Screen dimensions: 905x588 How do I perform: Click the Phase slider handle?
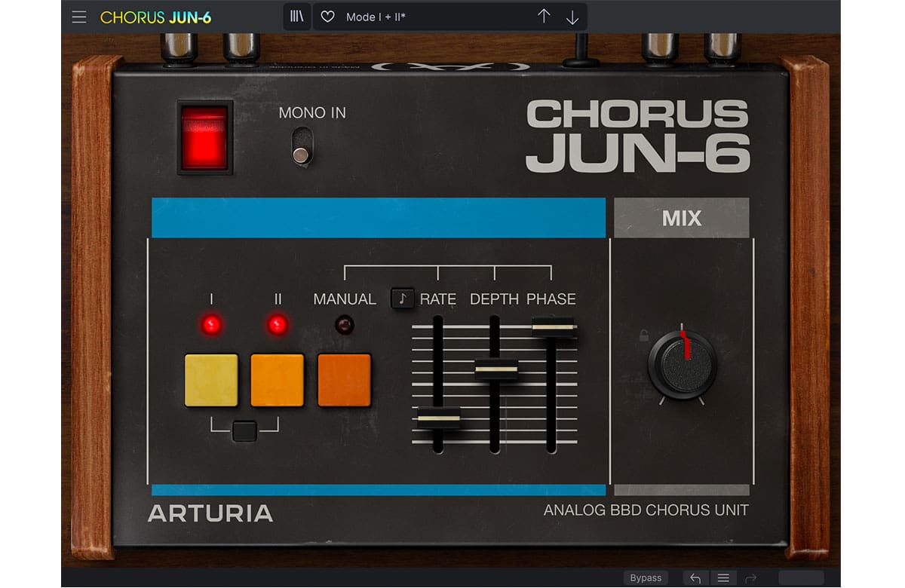(553, 327)
